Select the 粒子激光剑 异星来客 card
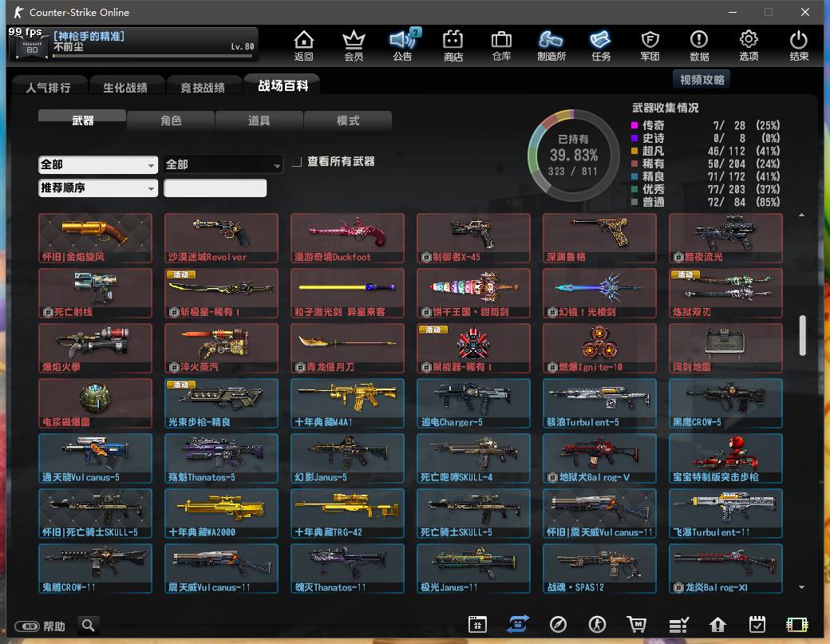This screenshot has height=644, width=830. click(347, 293)
